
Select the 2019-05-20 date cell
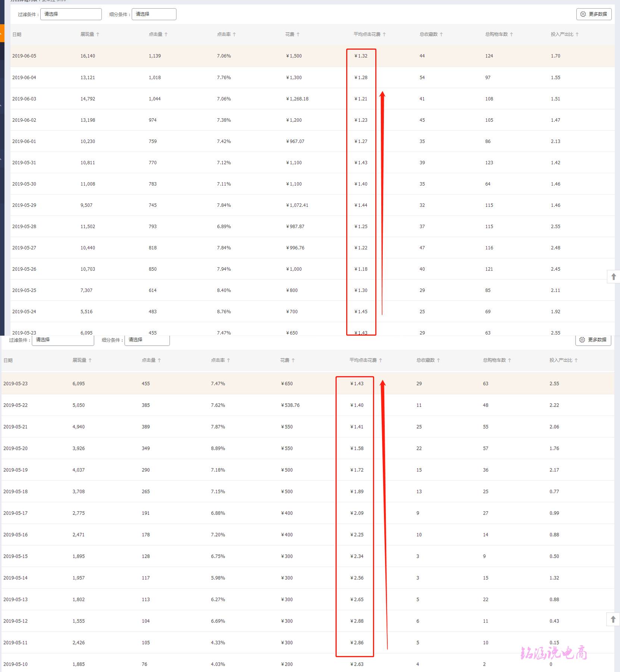point(15,448)
